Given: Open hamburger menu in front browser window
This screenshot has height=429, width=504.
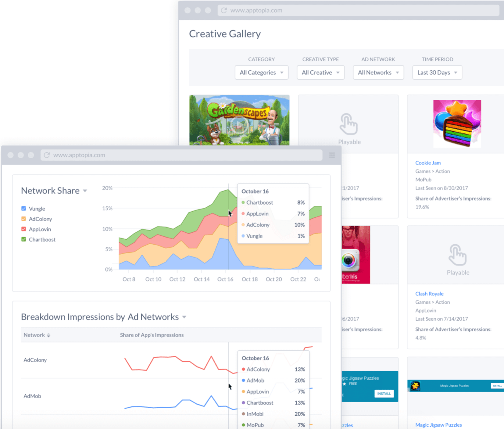Looking at the screenshot, I should click(x=332, y=155).
